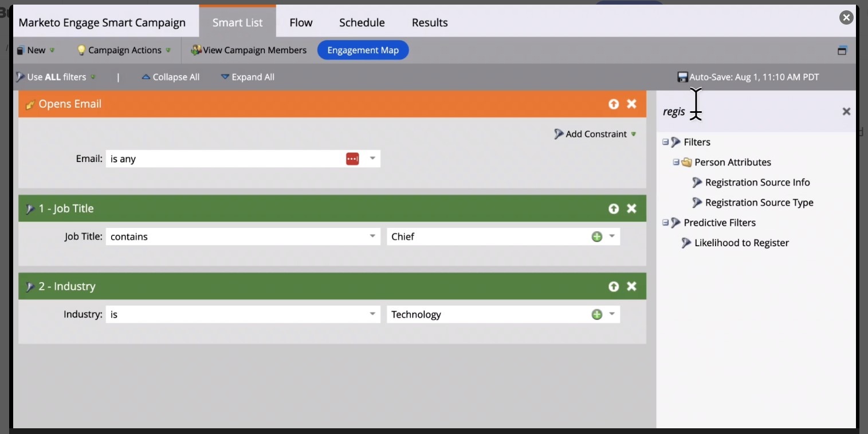Click the Filters funnel icon
This screenshot has width=868, height=434.
click(x=675, y=142)
